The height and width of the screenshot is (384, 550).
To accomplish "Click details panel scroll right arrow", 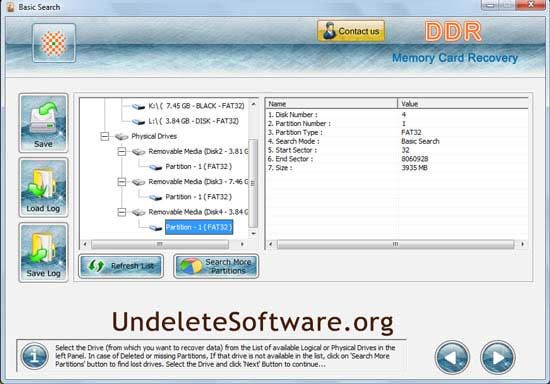I will point(523,244).
